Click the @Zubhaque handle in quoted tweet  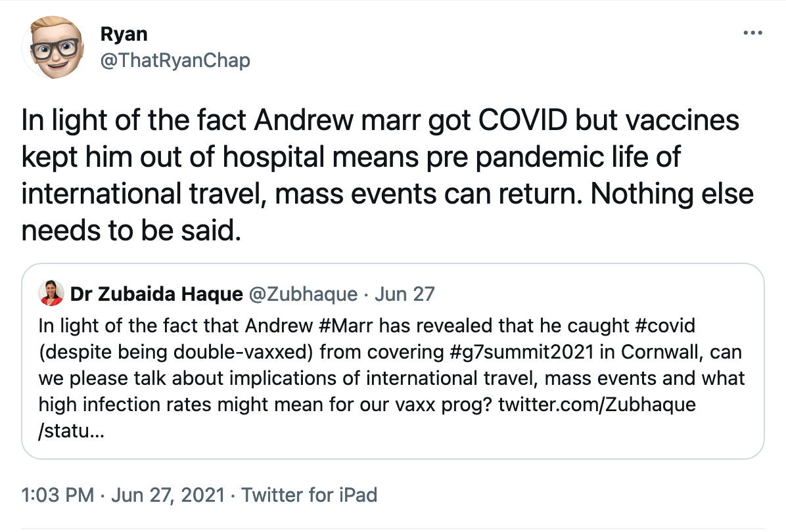(x=303, y=294)
